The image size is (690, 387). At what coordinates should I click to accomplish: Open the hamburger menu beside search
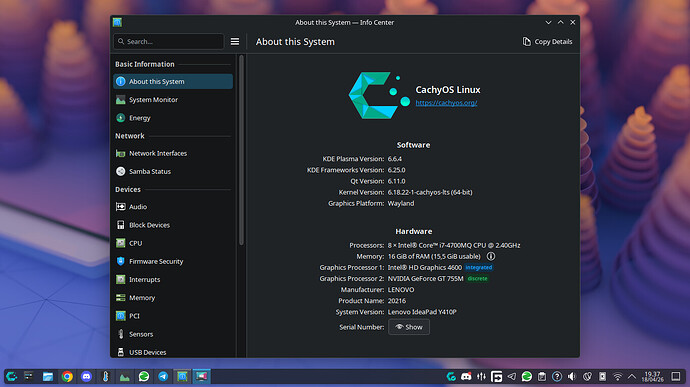click(235, 41)
